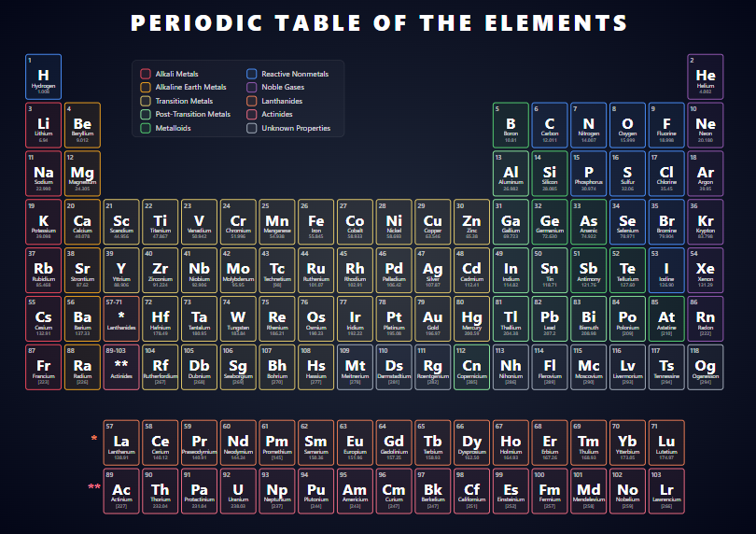Image resolution: width=756 pixels, height=534 pixels.
Task: Select Unknown Properties in the legend
Action: coord(295,128)
